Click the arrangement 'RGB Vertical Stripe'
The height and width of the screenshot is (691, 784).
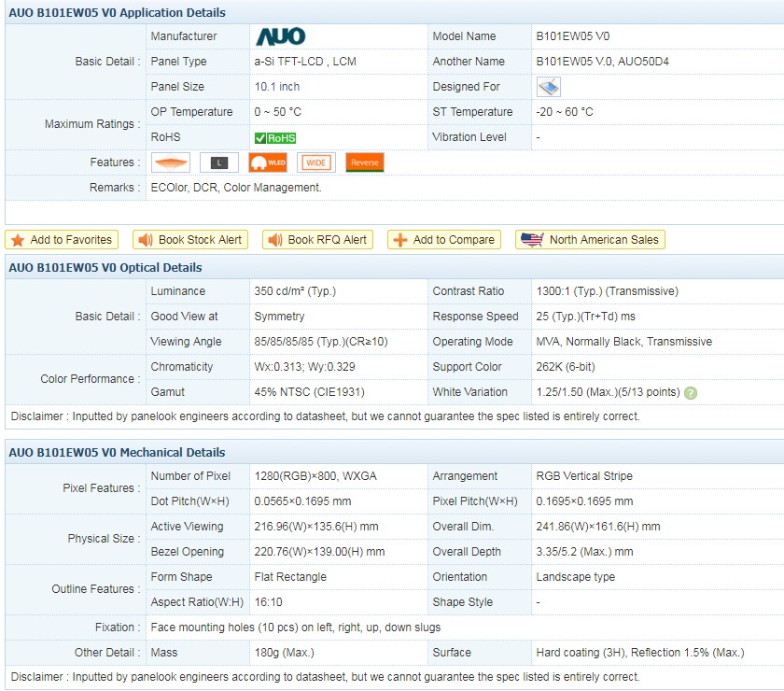pyautogui.click(x=584, y=476)
